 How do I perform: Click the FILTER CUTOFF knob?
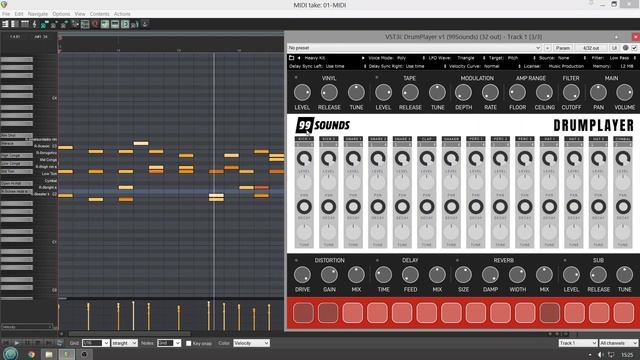click(571, 93)
